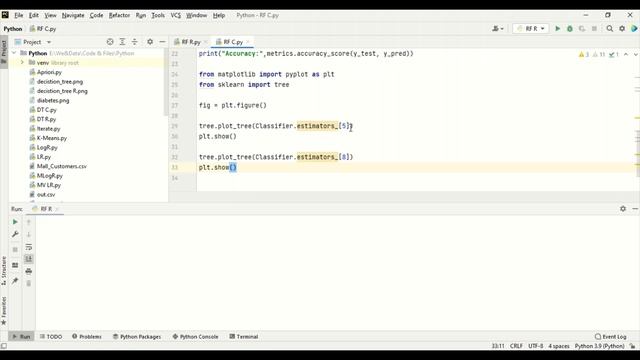The height and width of the screenshot is (360, 640).
Task: Open the VCS menu
Action: pos(176,15)
